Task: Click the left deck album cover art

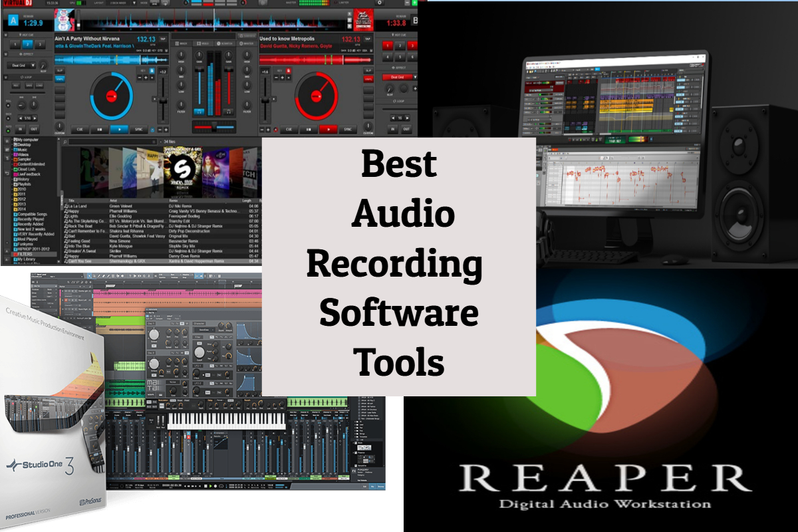Action: pyautogui.click(x=65, y=20)
